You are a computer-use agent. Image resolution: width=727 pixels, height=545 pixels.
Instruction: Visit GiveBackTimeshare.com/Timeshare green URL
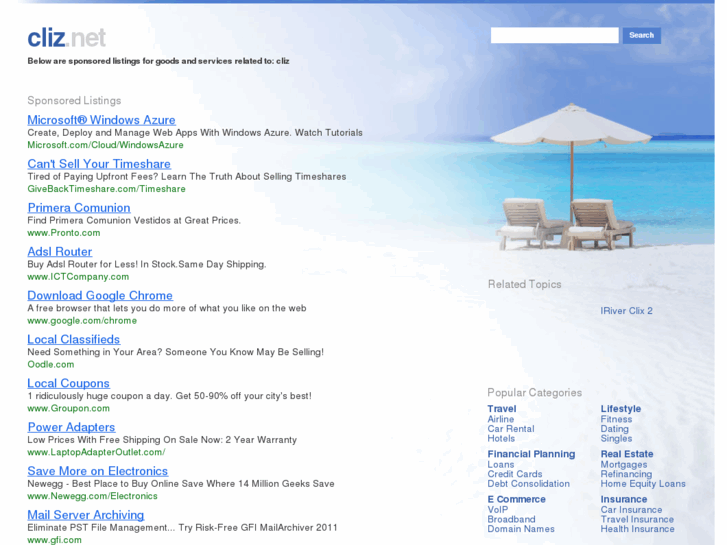(106, 189)
